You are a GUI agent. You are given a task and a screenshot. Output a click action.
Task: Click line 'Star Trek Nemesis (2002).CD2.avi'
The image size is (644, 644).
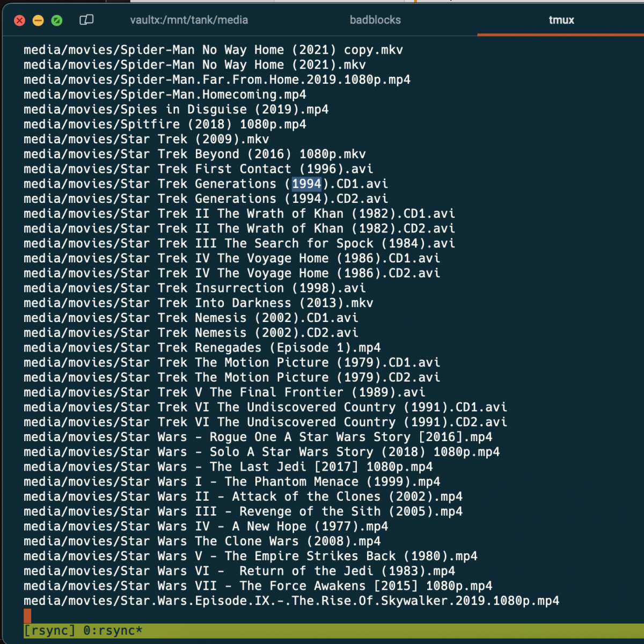click(x=191, y=333)
